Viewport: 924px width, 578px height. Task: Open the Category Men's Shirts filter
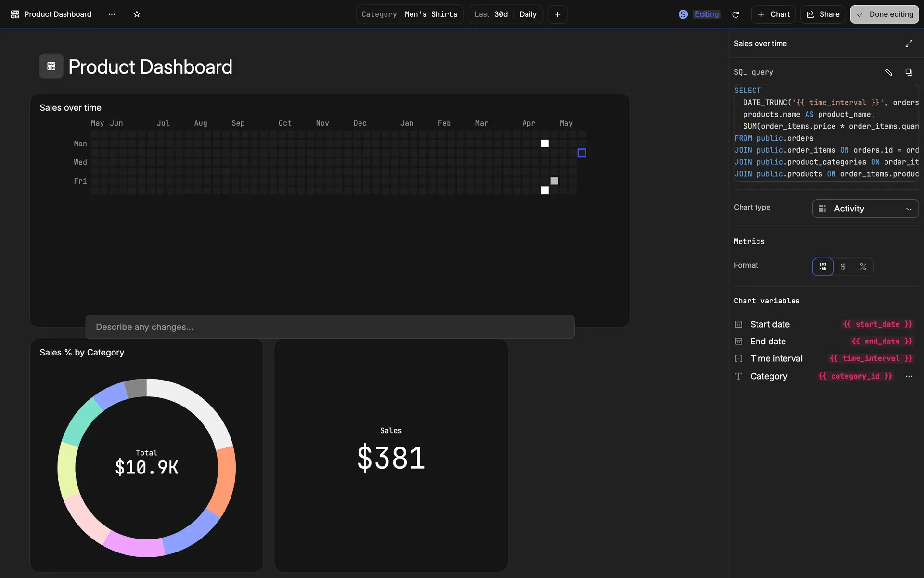coord(410,14)
